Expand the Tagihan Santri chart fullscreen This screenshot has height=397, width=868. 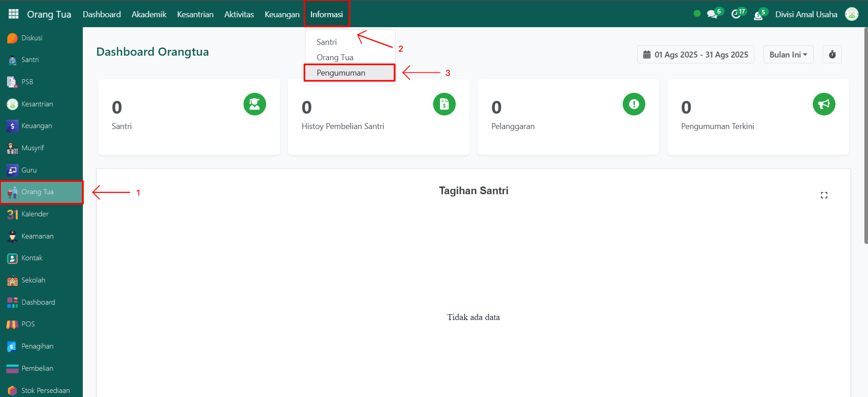click(x=824, y=195)
